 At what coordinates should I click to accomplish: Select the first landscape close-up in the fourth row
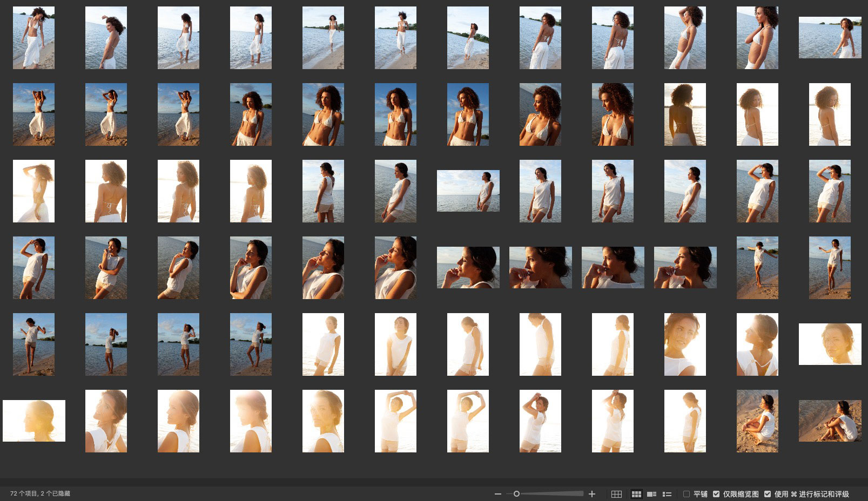pos(468,268)
